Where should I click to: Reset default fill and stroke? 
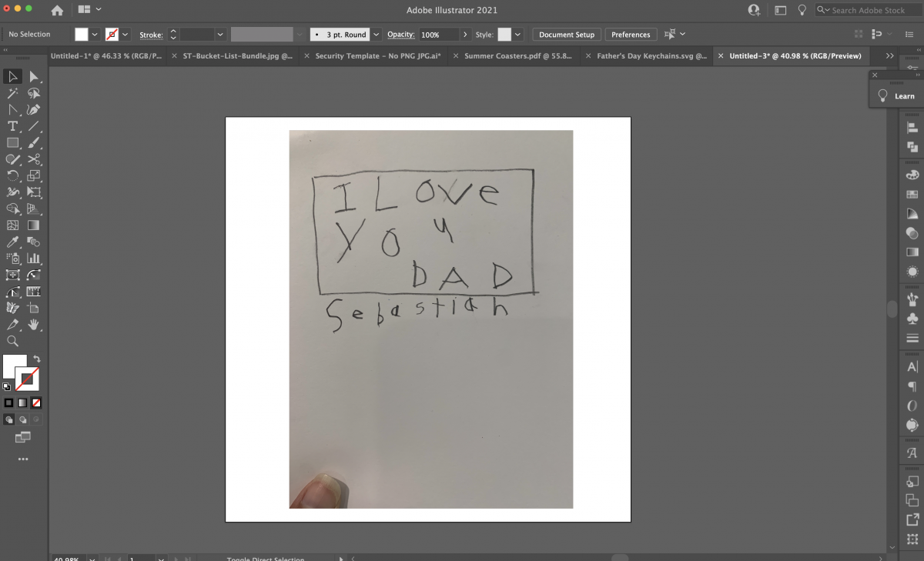(7, 387)
